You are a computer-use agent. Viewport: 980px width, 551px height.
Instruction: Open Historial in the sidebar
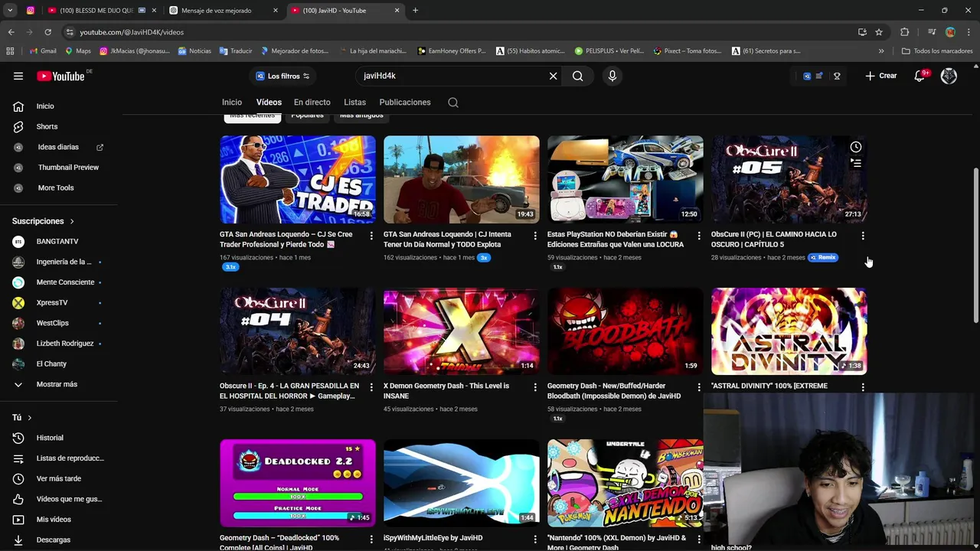click(x=50, y=438)
